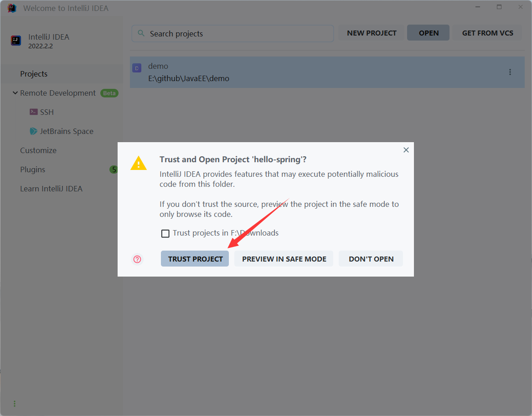The width and height of the screenshot is (532, 416).
Task: Click the yellow warning triangle icon
Action: tap(139, 163)
